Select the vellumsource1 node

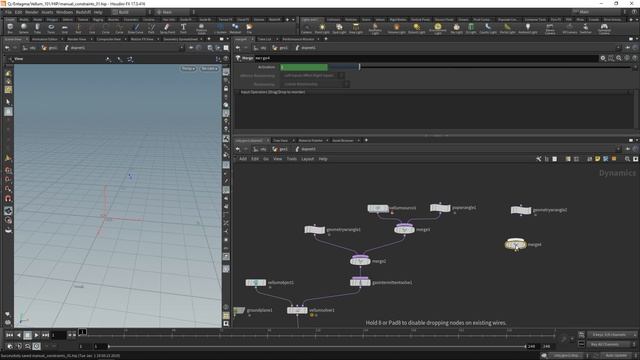coord(378,208)
